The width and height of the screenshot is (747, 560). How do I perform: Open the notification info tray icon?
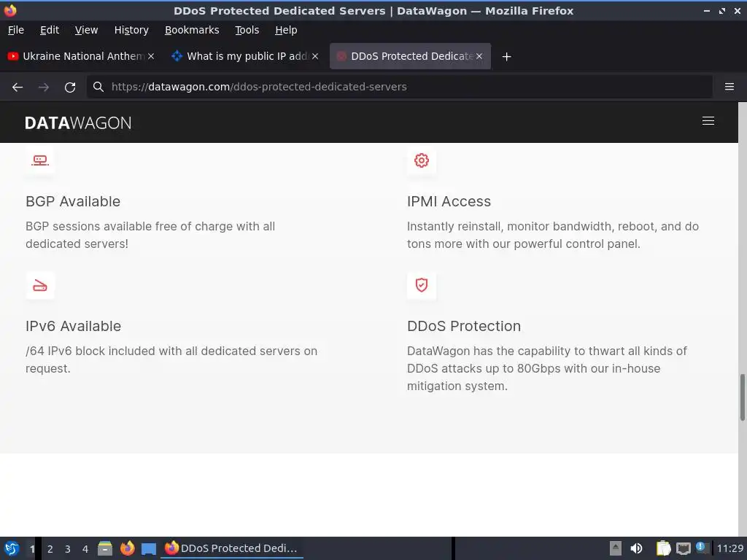point(701,548)
